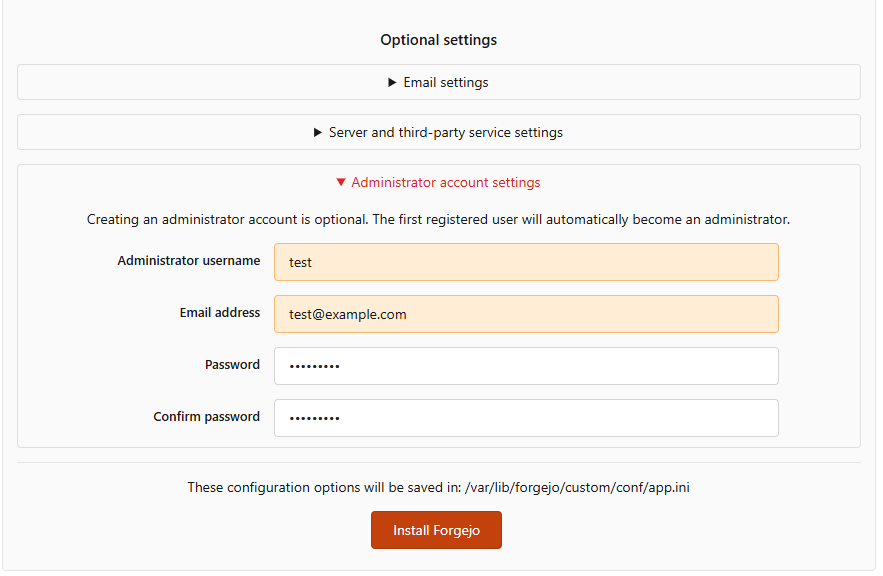
Task: Click the Confirm password label
Action: (207, 416)
